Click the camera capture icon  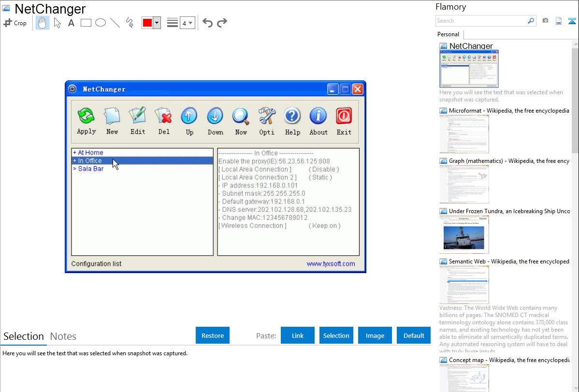[545, 21]
